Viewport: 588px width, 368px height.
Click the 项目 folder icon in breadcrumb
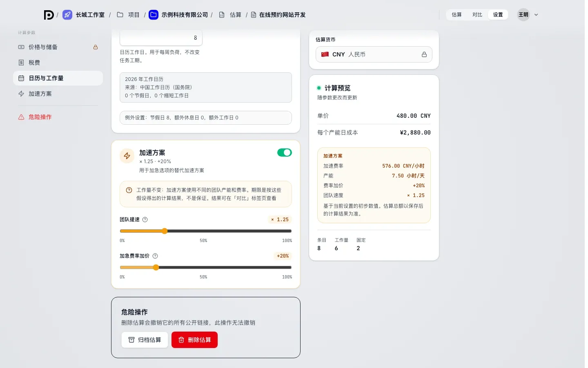pos(120,15)
